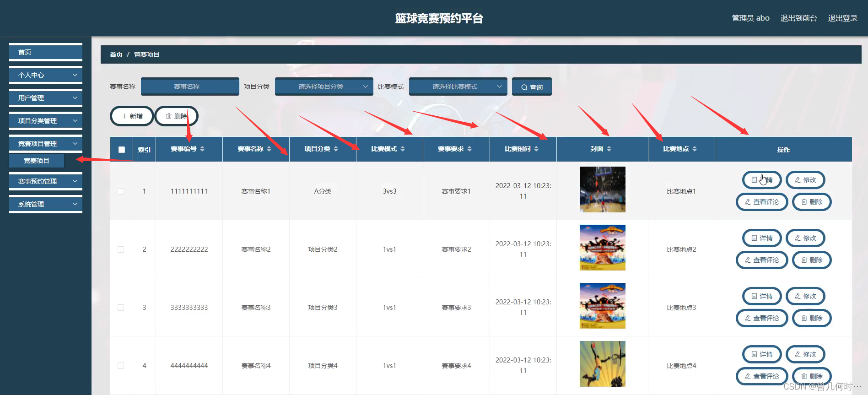Open 修改 for row 赛事名称4
The width and height of the screenshot is (868, 395).
[805, 354]
